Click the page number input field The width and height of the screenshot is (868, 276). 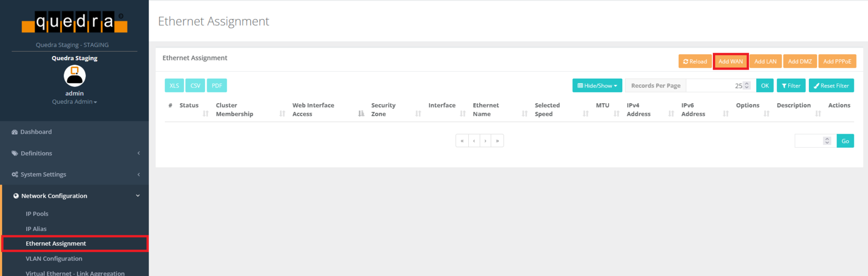(x=809, y=141)
